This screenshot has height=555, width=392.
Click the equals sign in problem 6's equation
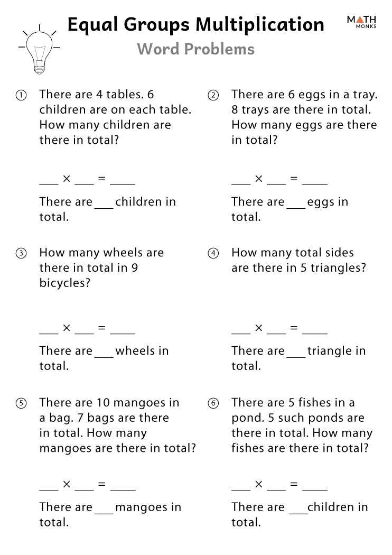pos(294,484)
